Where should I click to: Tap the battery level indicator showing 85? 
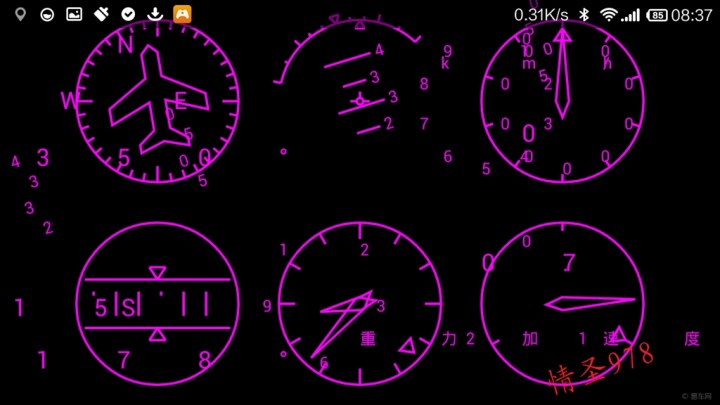click(x=657, y=14)
